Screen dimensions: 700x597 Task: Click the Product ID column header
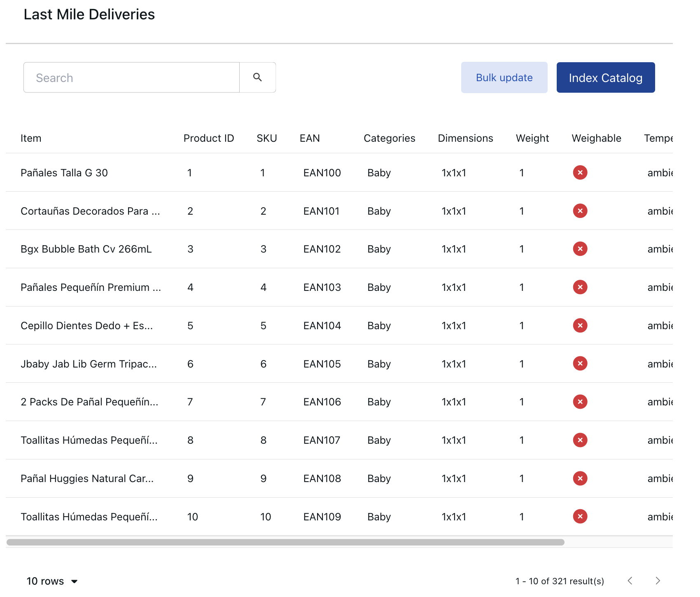[x=208, y=138]
